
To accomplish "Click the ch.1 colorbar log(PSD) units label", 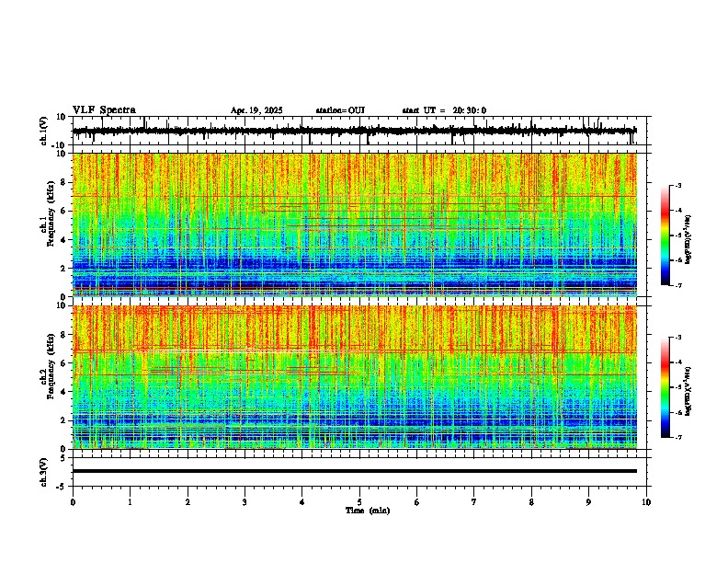I will [688, 240].
